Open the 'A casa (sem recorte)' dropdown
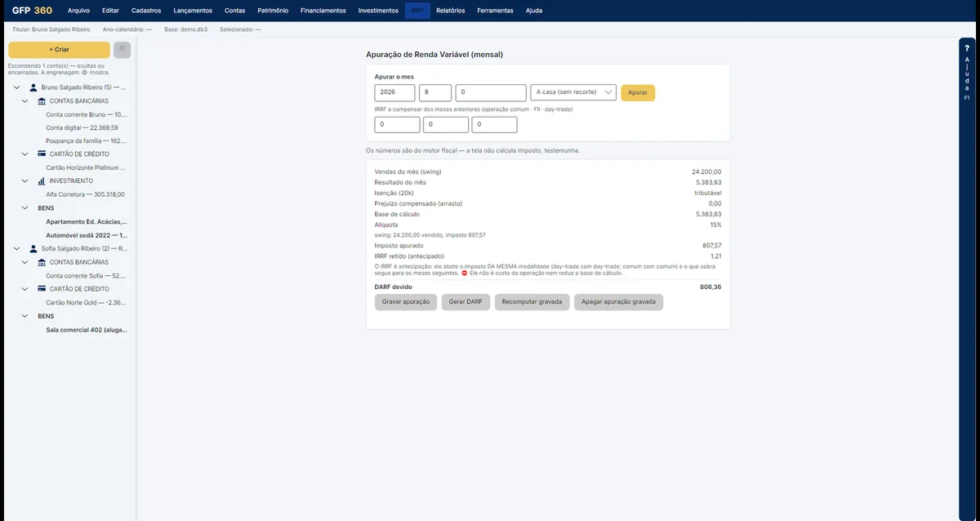 coord(573,93)
